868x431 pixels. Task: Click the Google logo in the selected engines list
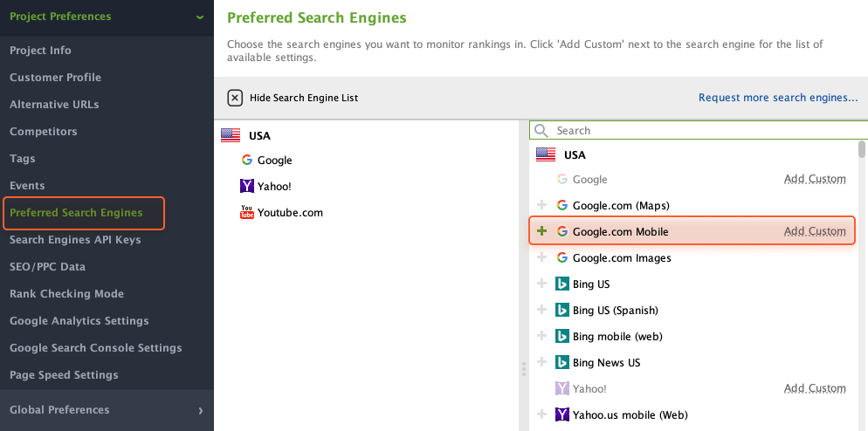pos(247,160)
